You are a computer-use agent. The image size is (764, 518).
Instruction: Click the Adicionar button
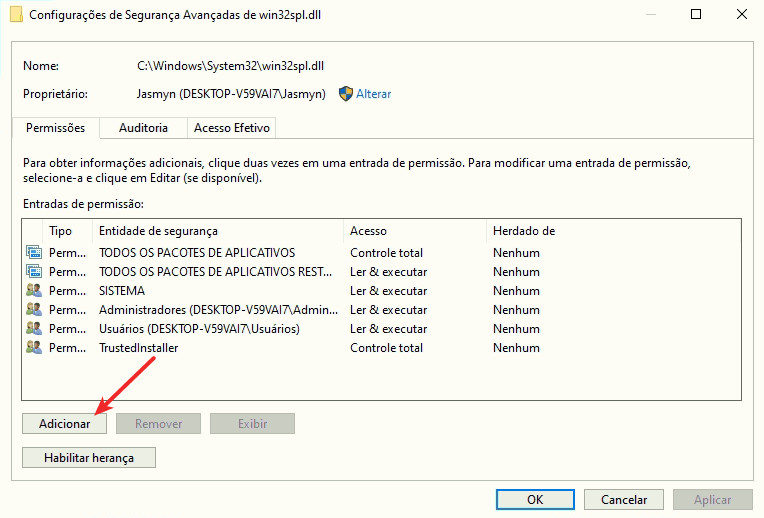(x=64, y=423)
